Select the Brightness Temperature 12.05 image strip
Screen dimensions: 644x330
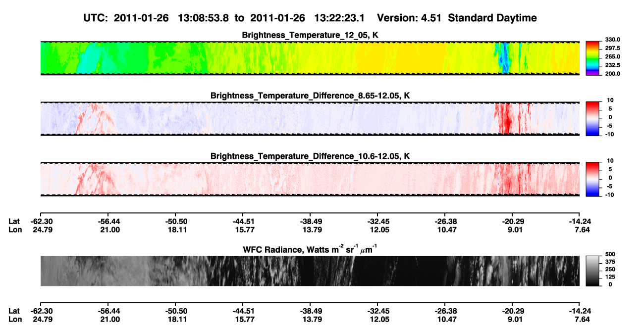(x=310, y=58)
